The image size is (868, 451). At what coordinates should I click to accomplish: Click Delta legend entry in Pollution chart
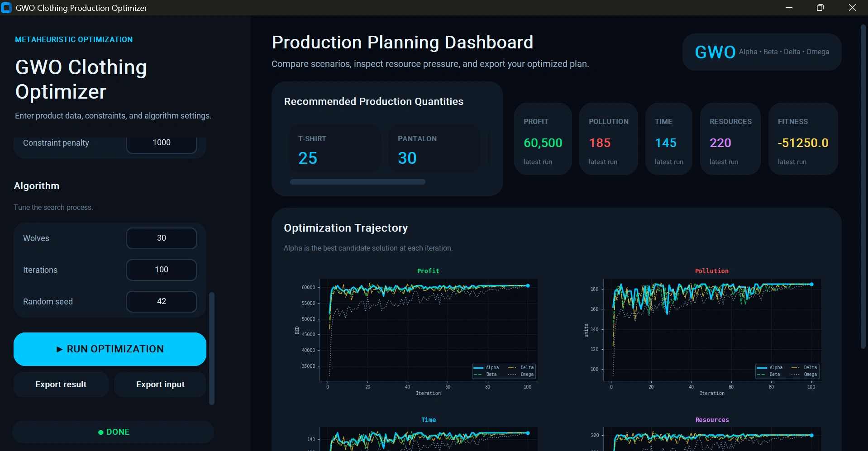(x=804, y=368)
